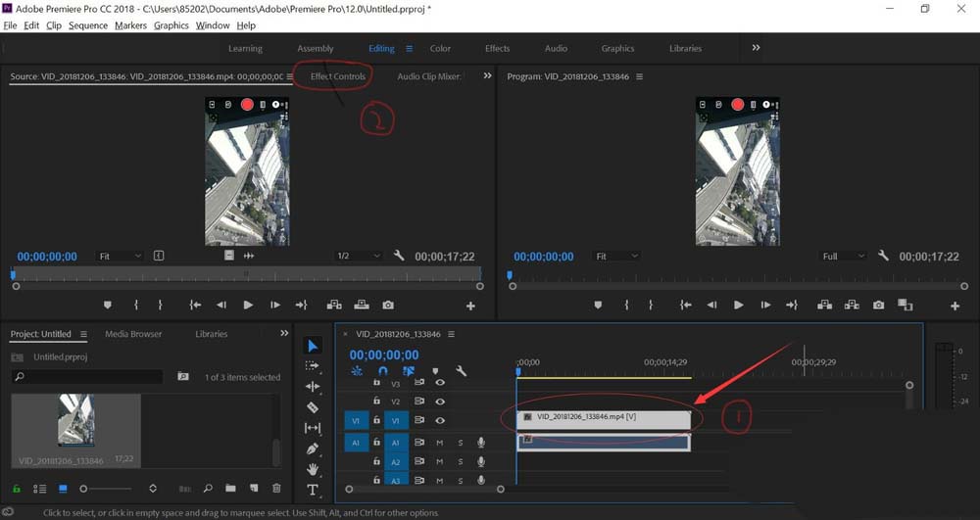Switch to the Effect Controls tab
The width and height of the screenshot is (980, 520).
pos(337,76)
